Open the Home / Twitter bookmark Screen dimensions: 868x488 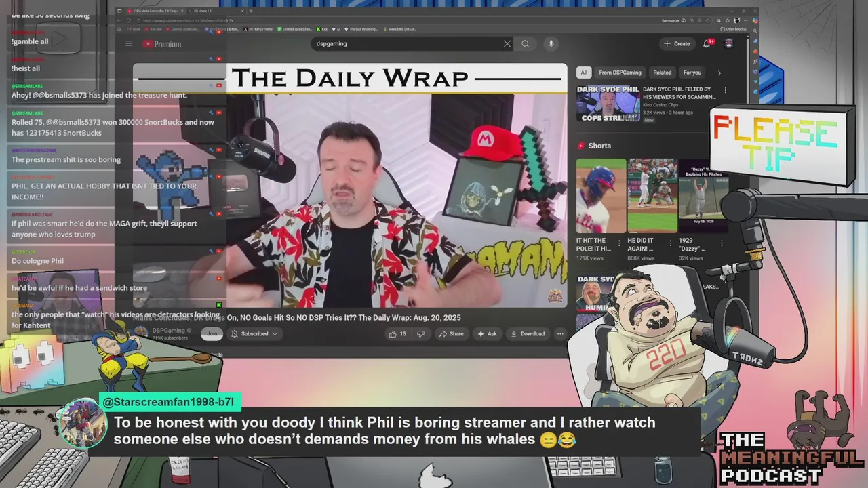257,29
